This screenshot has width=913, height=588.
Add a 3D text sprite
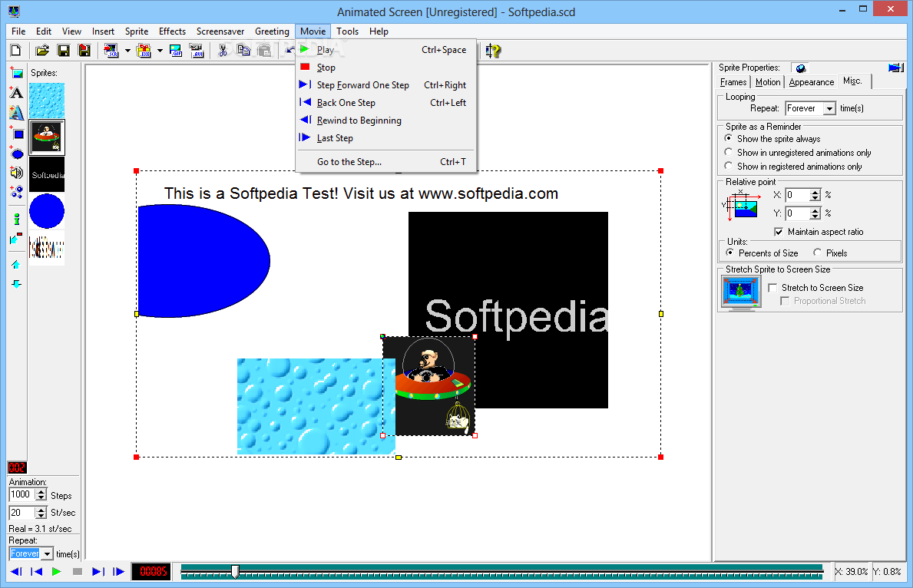click(x=16, y=112)
